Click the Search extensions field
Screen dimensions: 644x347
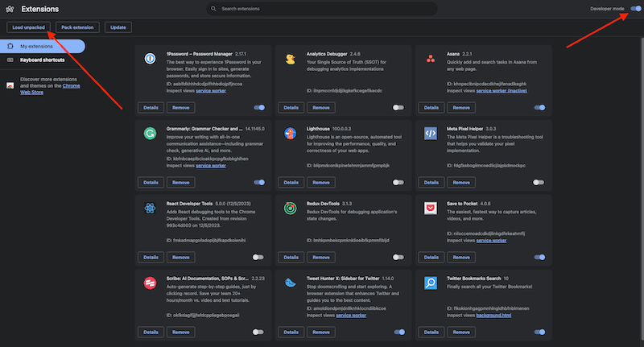pos(322,8)
